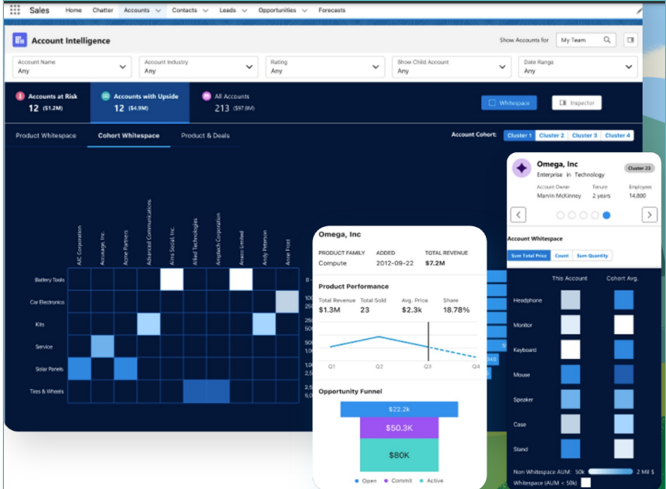The height and width of the screenshot is (489, 666).
Task: Expand the Date Range dropdown
Action: 628,67
